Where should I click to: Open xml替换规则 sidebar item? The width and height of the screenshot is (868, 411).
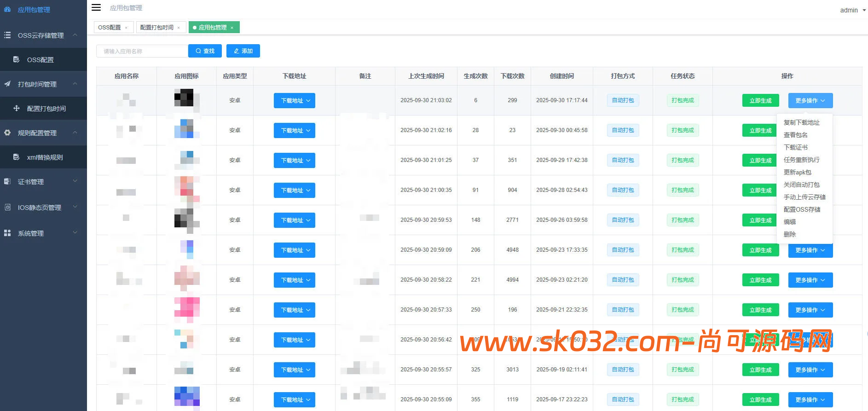pos(43,157)
